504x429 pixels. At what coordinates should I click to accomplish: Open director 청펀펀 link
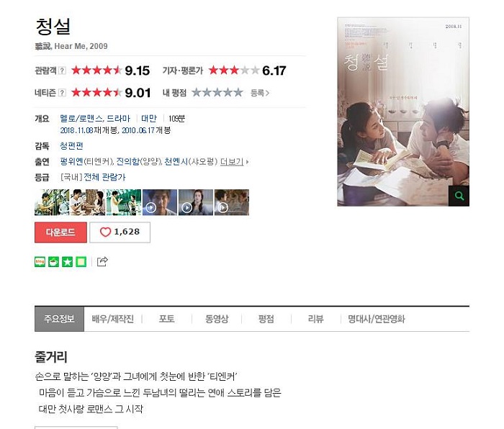pyautogui.click(x=71, y=146)
